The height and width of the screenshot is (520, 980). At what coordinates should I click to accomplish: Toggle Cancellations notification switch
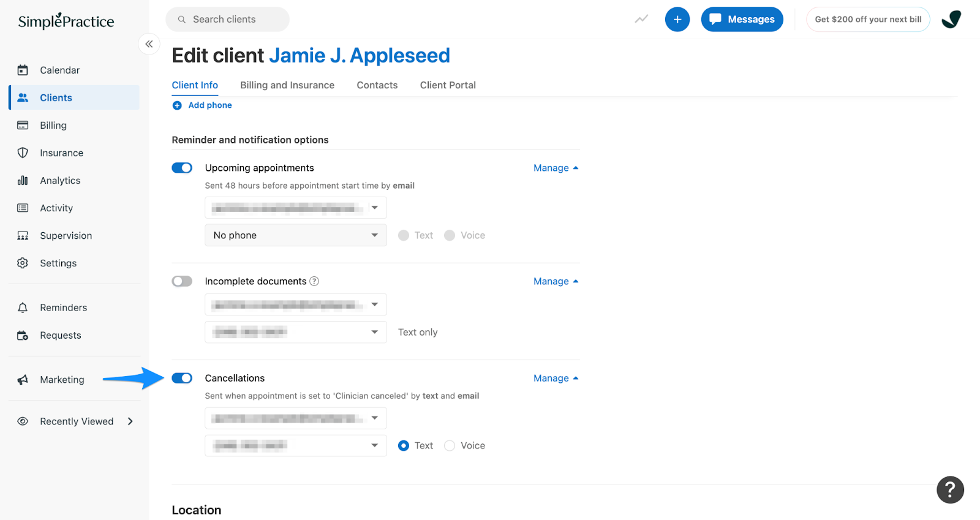[x=182, y=378]
